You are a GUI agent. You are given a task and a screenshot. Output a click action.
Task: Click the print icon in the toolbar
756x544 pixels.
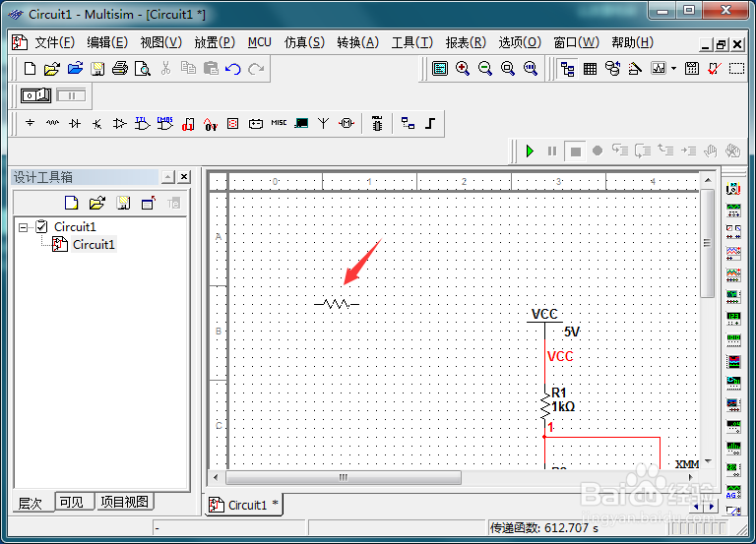(120, 69)
